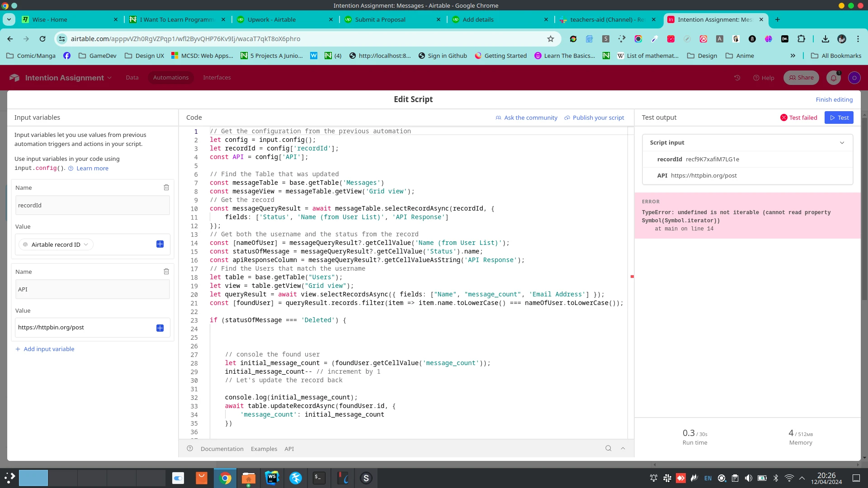This screenshot has height=488, width=868.
Task: Delete the recordId input variable with trash icon
Action: pos(166,188)
